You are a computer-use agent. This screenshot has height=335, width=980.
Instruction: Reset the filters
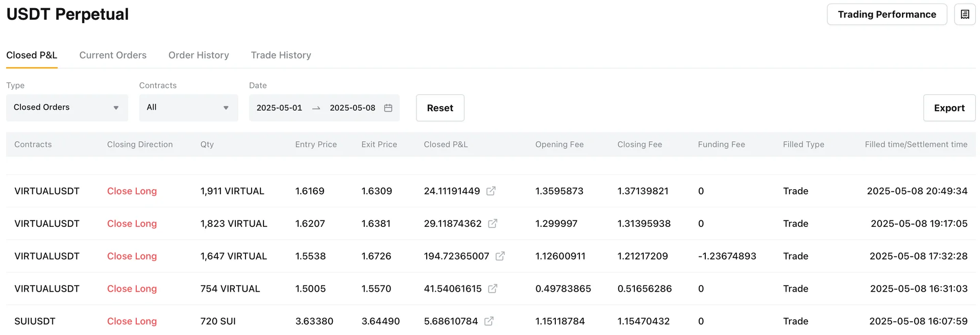click(x=440, y=108)
